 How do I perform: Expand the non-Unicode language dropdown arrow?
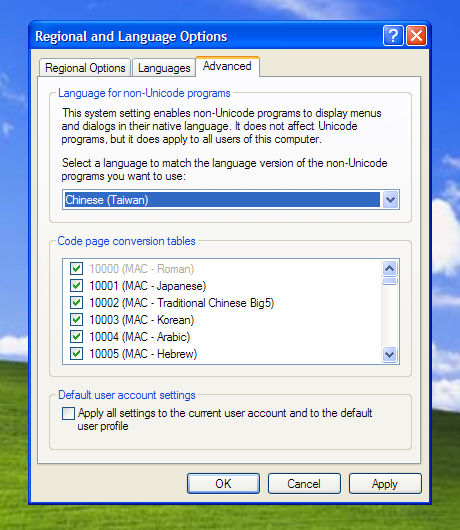(x=390, y=200)
